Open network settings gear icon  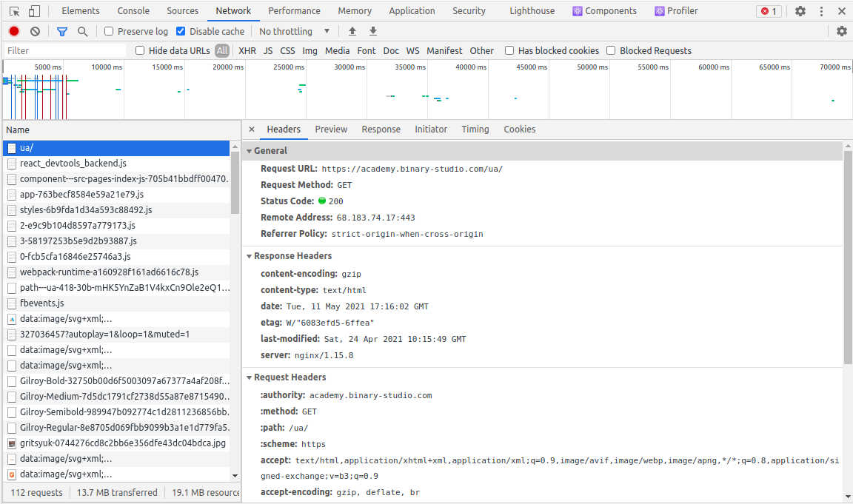[842, 32]
